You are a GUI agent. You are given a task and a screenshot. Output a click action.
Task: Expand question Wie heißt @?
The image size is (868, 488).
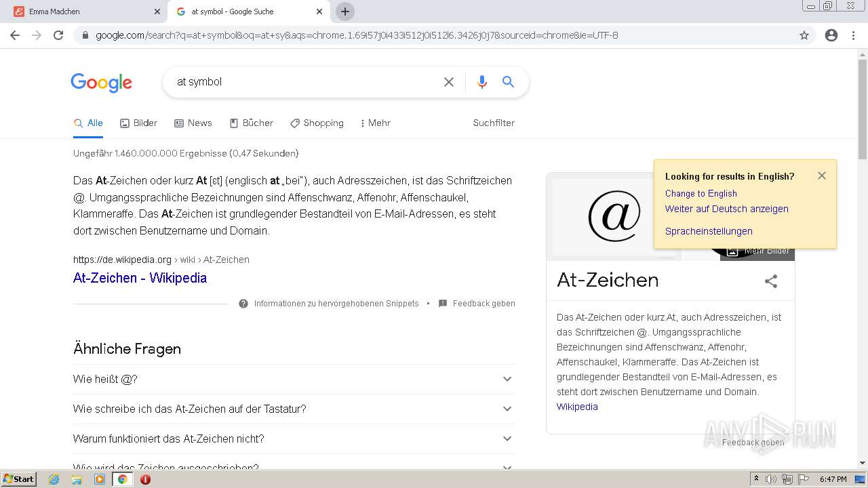(294, 380)
